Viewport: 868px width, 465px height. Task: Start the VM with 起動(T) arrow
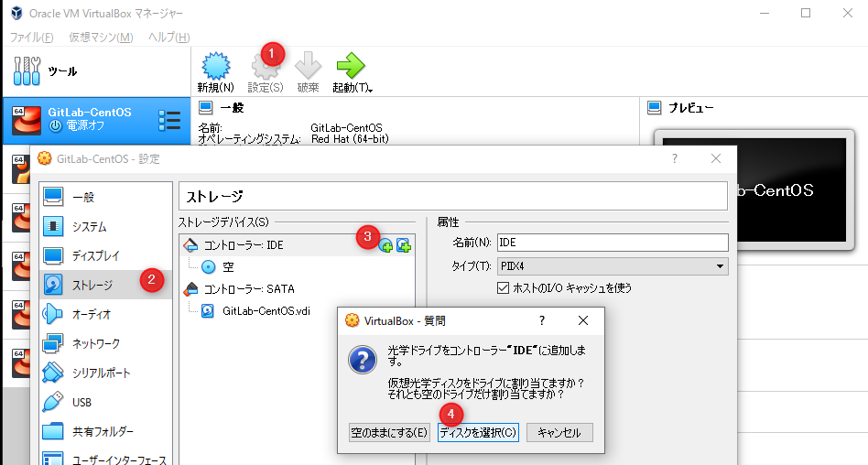tap(351, 67)
